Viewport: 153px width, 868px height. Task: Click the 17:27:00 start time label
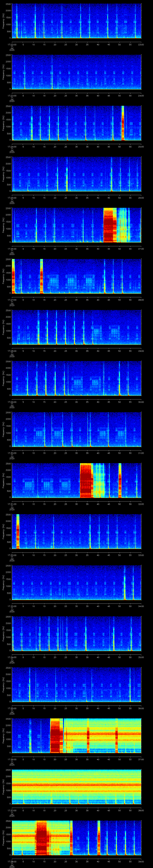point(12,300)
